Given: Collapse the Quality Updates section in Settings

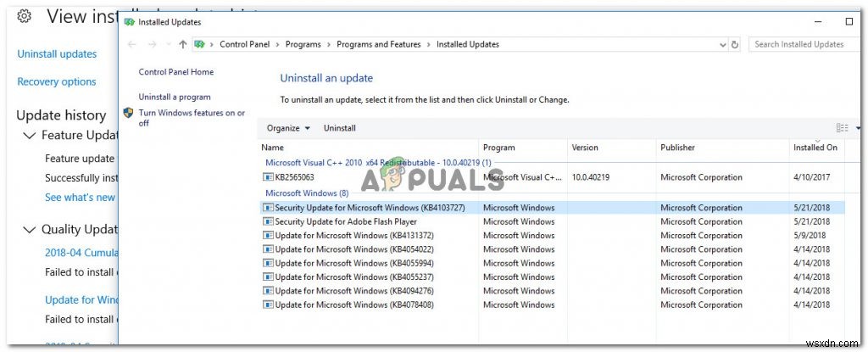Looking at the screenshot, I should [30, 229].
